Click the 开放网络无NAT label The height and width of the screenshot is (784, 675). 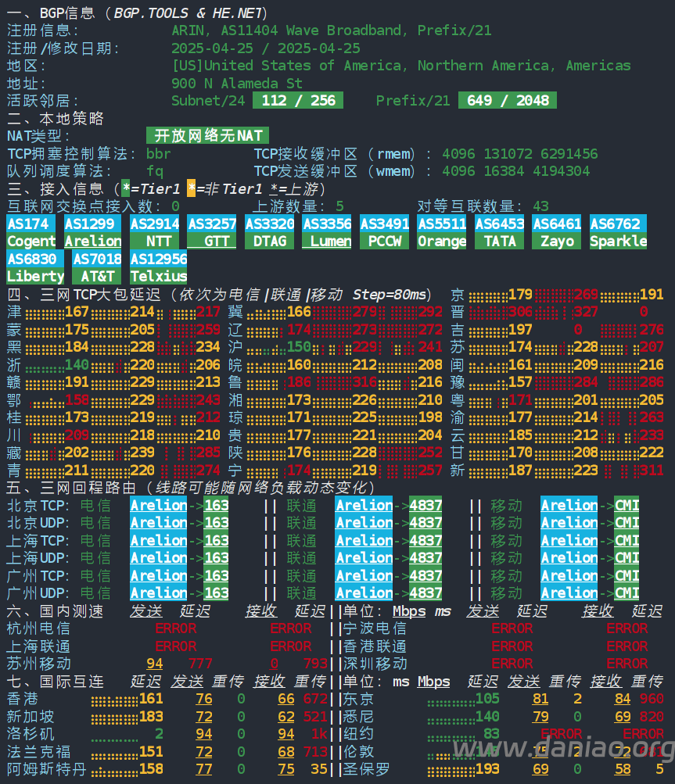[x=207, y=135]
